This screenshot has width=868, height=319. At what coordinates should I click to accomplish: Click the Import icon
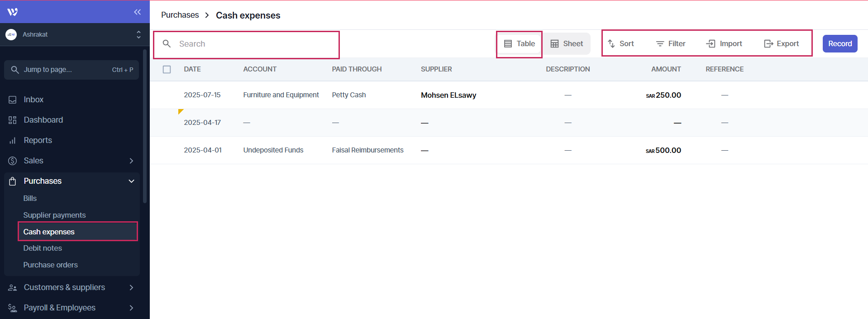[711, 44]
